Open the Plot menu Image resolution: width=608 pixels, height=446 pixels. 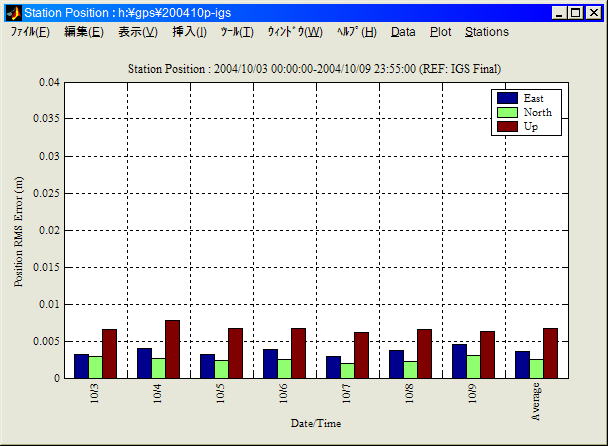pyautogui.click(x=440, y=32)
